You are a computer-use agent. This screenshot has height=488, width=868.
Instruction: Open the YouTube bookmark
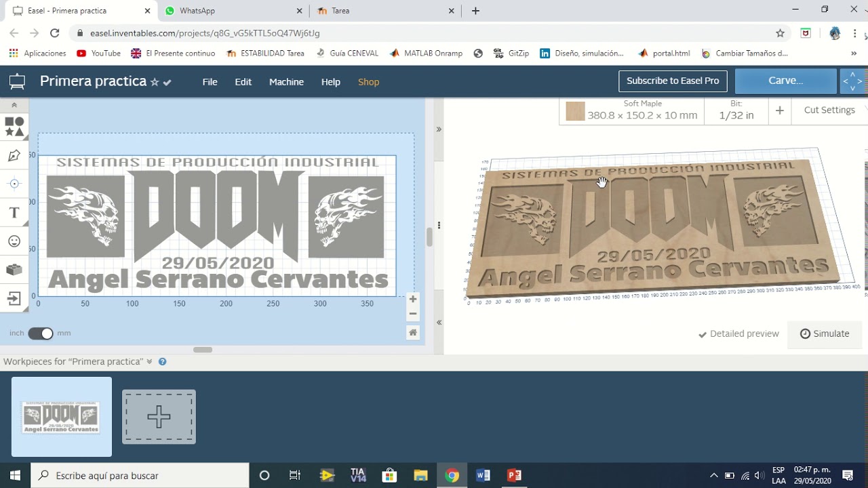[99, 53]
